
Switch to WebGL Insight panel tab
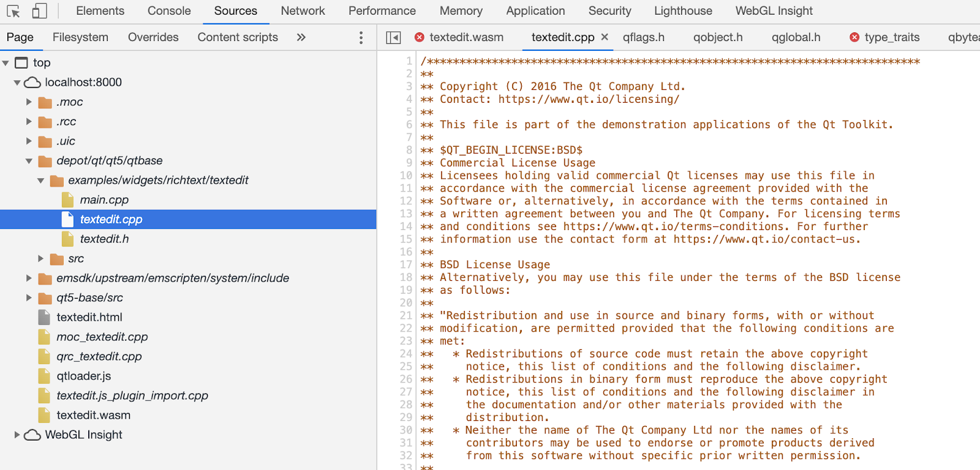(x=774, y=11)
